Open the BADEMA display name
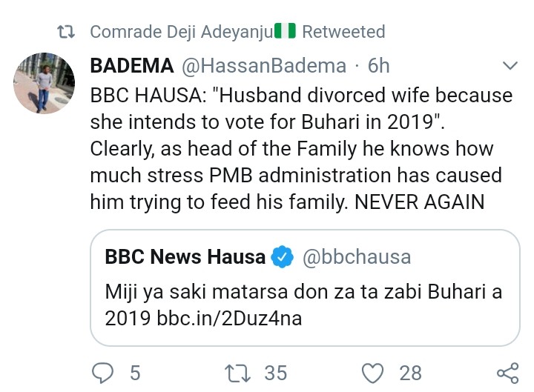534x392 pixels. click(131, 66)
